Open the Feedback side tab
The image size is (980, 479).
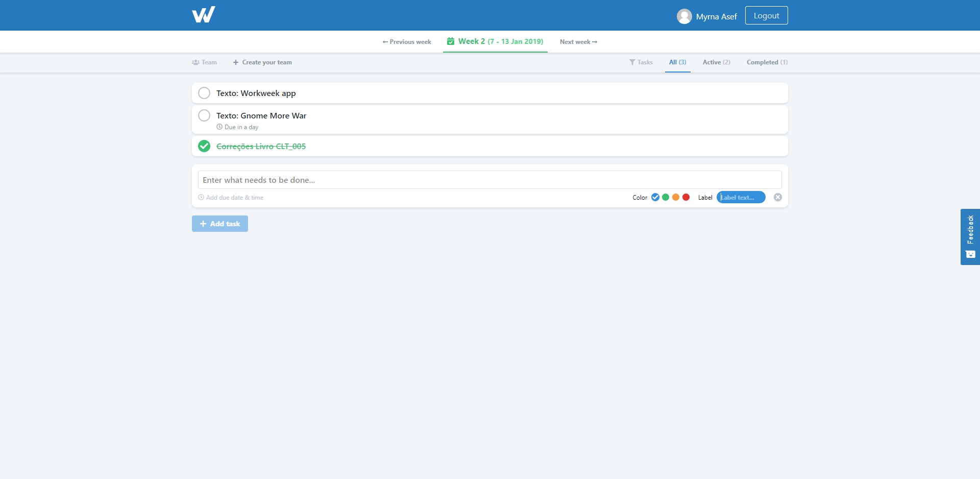(970, 236)
